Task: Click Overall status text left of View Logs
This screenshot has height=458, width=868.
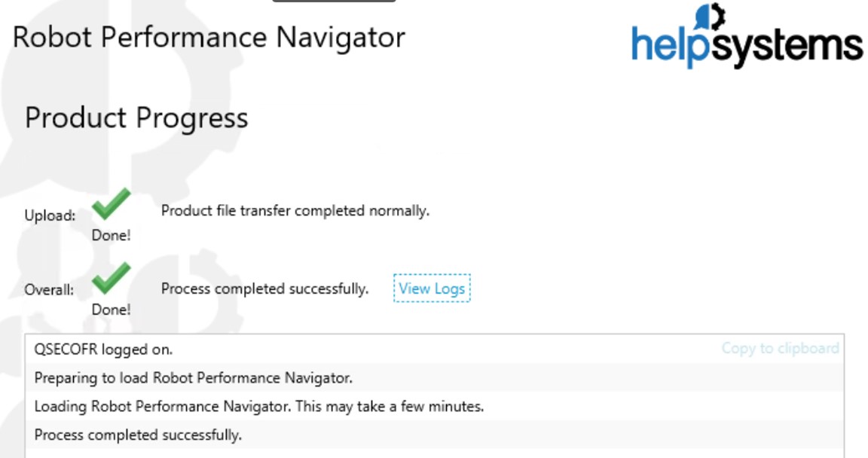Action: pos(264,289)
